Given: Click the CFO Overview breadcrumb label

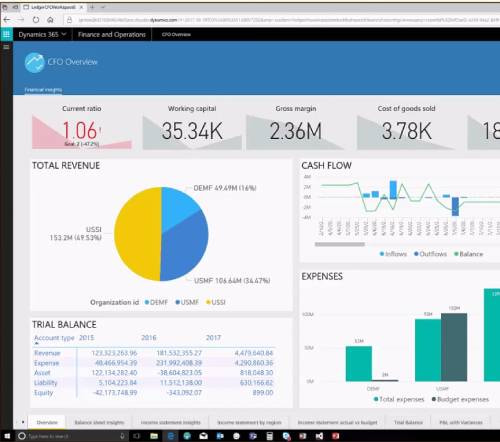Looking at the screenshot, I should pos(176,34).
